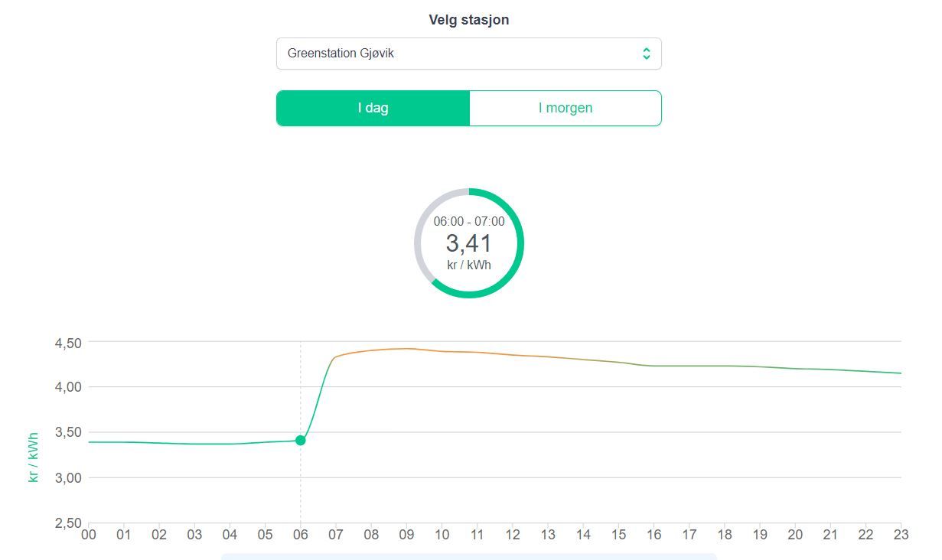The width and height of the screenshot is (942, 560).
Task: Click the station dropdown to choose another station
Action: point(469,53)
